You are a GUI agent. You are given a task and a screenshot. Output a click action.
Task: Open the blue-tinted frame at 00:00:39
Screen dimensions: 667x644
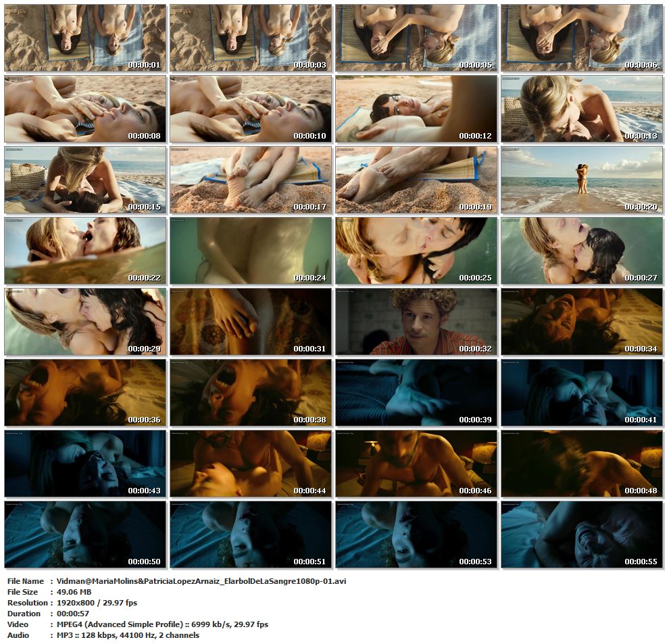tap(416, 393)
